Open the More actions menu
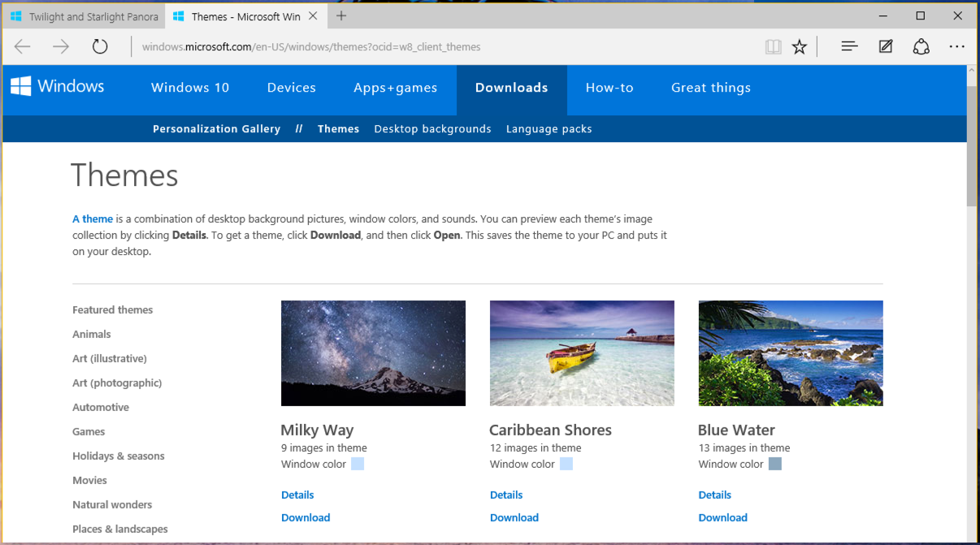Screen dimensions: 980x545 click(x=957, y=46)
